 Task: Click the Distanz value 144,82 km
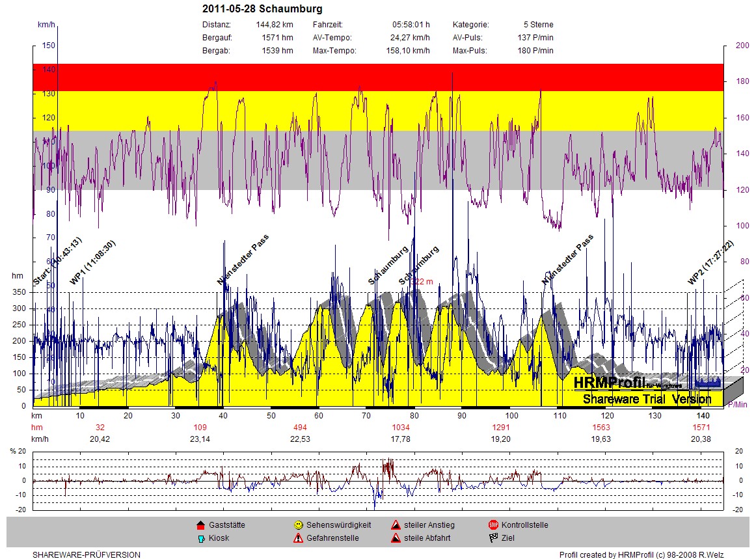[x=275, y=25]
